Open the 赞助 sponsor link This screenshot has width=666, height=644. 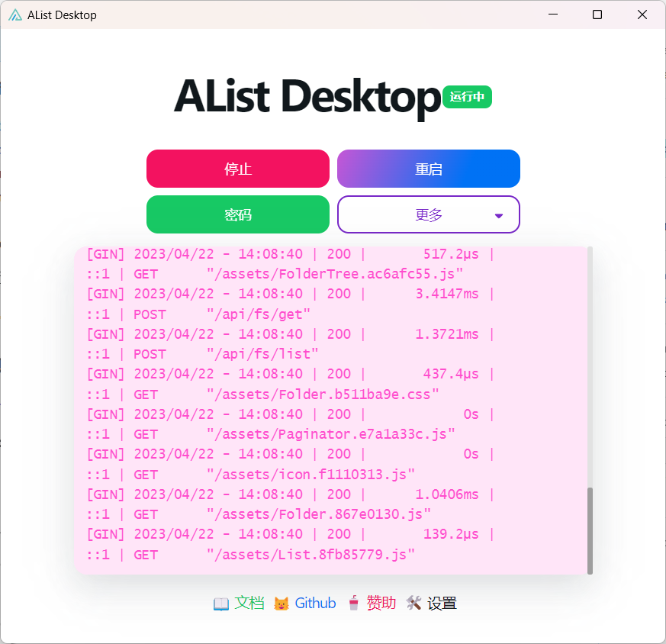pyautogui.click(x=381, y=603)
